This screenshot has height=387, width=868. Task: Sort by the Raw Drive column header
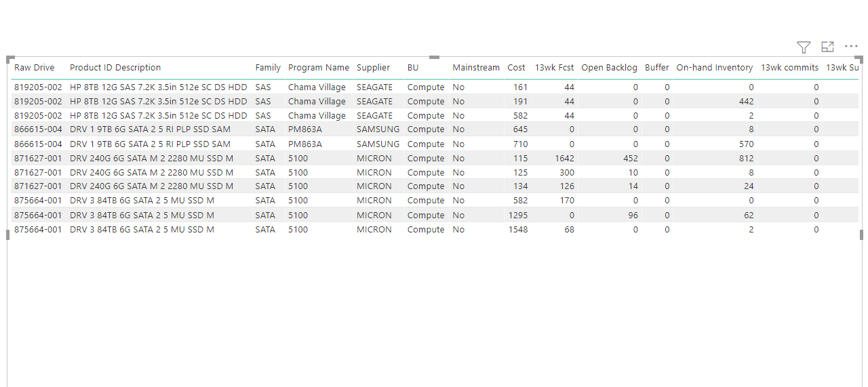pos(34,68)
